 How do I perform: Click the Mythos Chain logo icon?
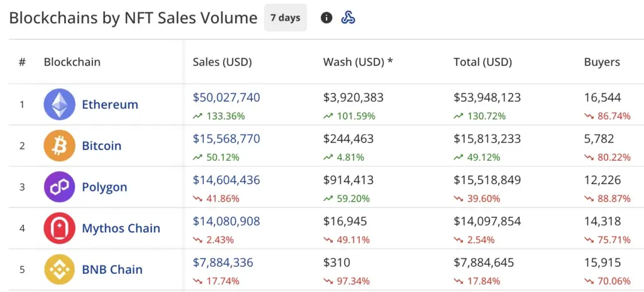(x=60, y=228)
